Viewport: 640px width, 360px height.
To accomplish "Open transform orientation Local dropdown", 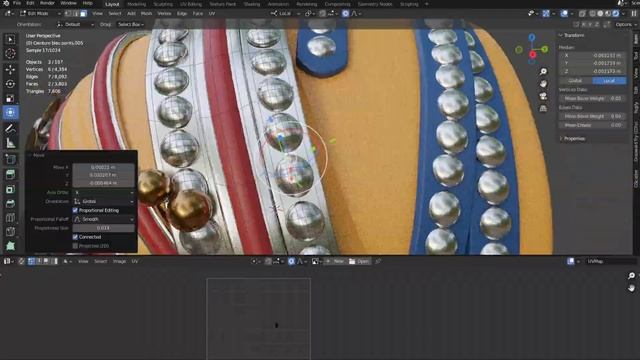I will point(285,13).
